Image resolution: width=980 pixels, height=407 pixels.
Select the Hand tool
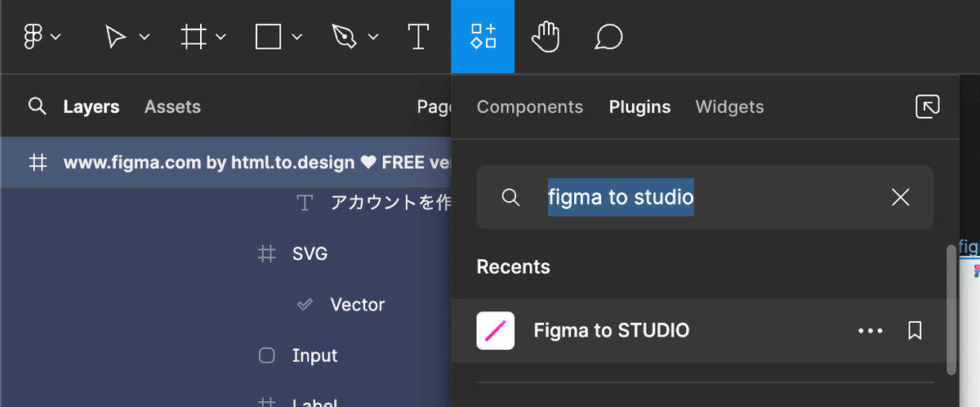tap(546, 37)
